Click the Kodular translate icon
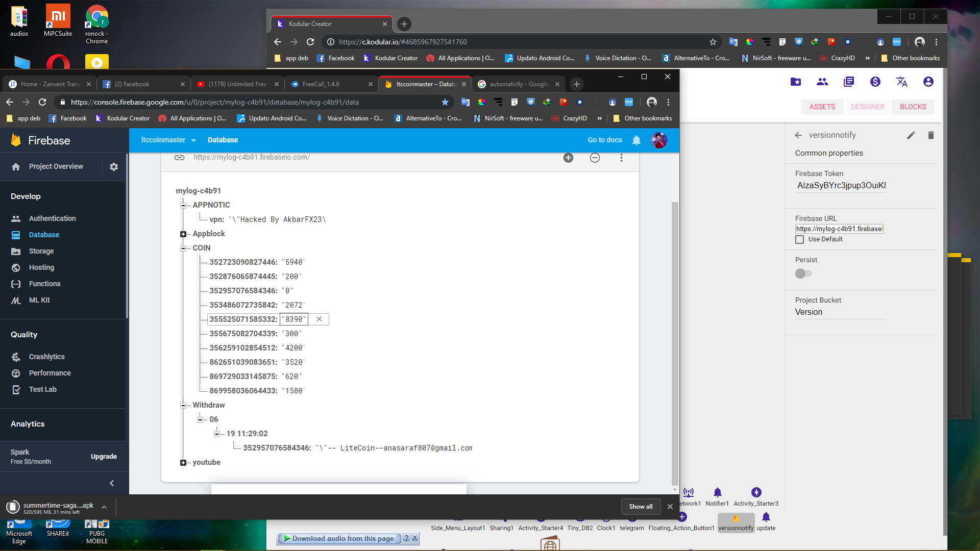Image resolution: width=980 pixels, height=551 pixels. [x=901, y=82]
